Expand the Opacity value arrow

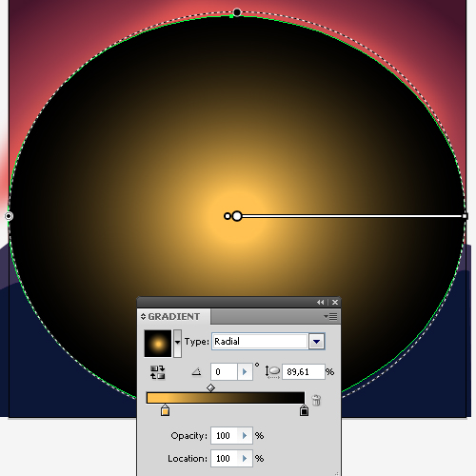(245, 435)
